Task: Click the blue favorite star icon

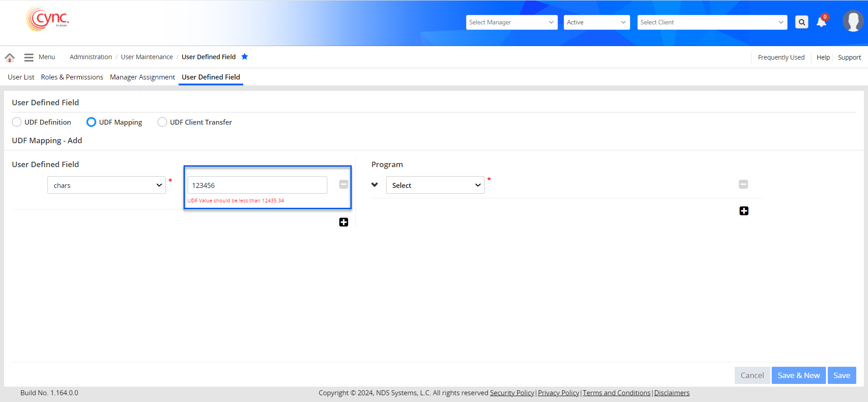Action: click(245, 57)
